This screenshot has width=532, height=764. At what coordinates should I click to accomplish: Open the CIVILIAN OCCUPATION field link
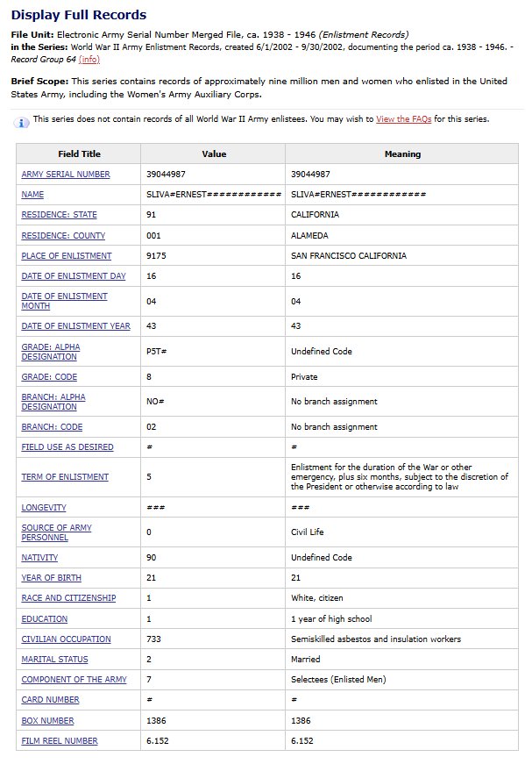click(x=66, y=639)
